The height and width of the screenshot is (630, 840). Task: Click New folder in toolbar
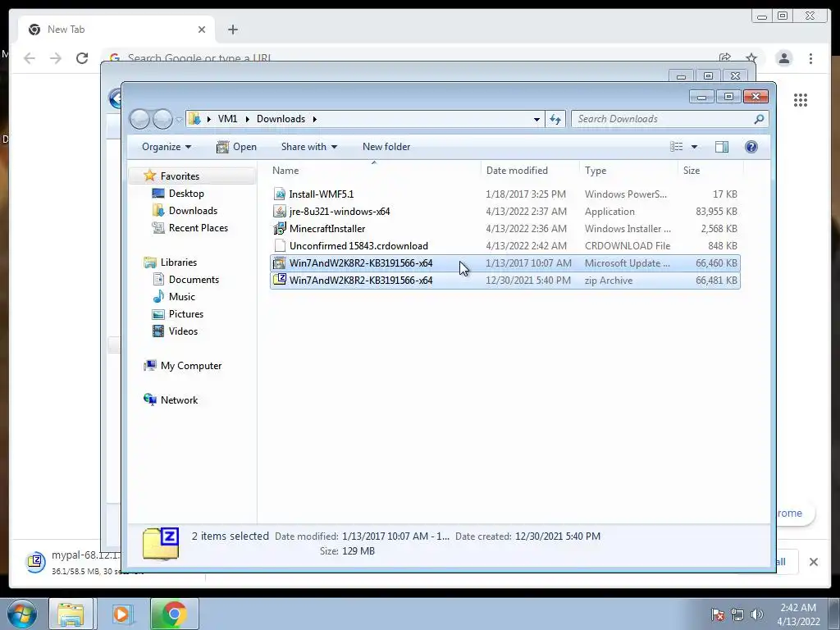(x=386, y=147)
